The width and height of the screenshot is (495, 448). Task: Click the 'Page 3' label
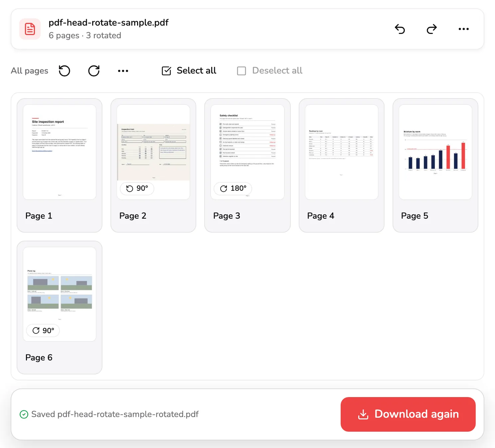click(227, 216)
